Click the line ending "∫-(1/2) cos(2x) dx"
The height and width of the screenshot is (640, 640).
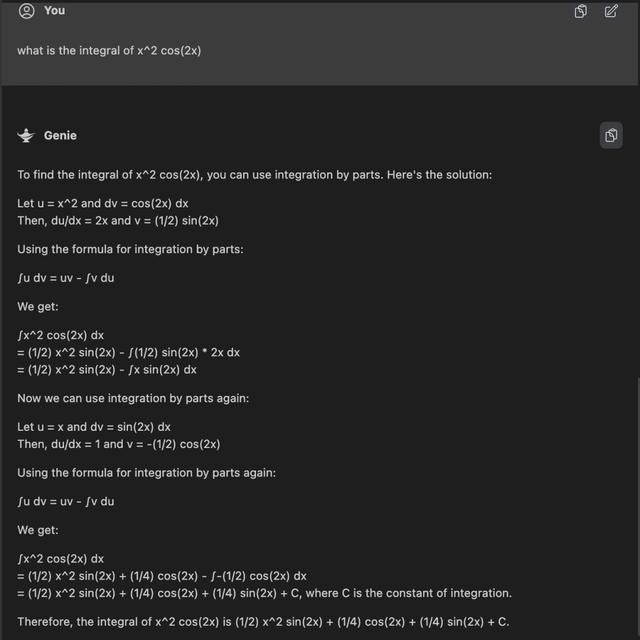pos(162,576)
